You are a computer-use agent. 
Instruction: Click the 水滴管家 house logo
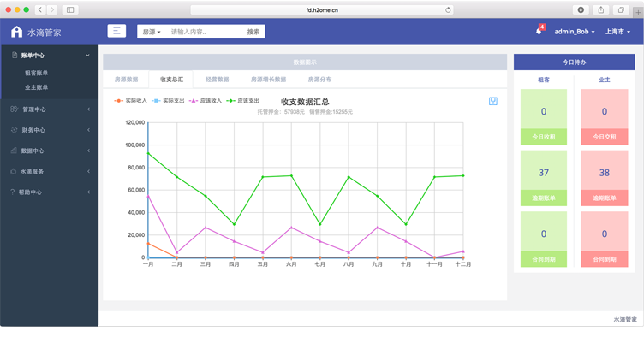pos(16,32)
